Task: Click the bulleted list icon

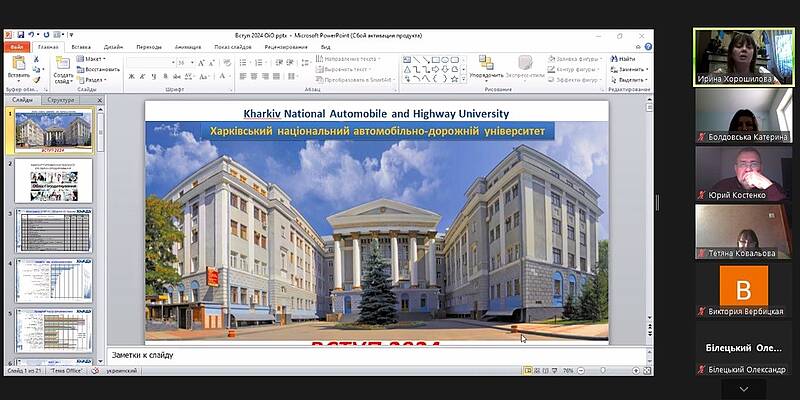Action: pyautogui.click(x=243, y=63)
